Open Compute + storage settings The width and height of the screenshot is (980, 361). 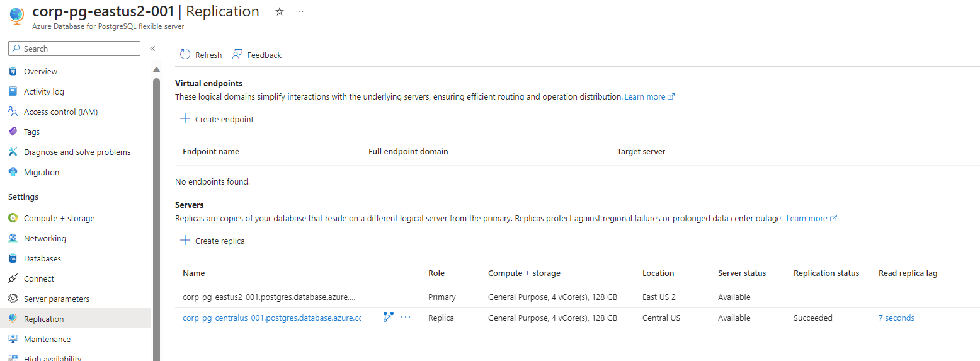pos(59,219)
